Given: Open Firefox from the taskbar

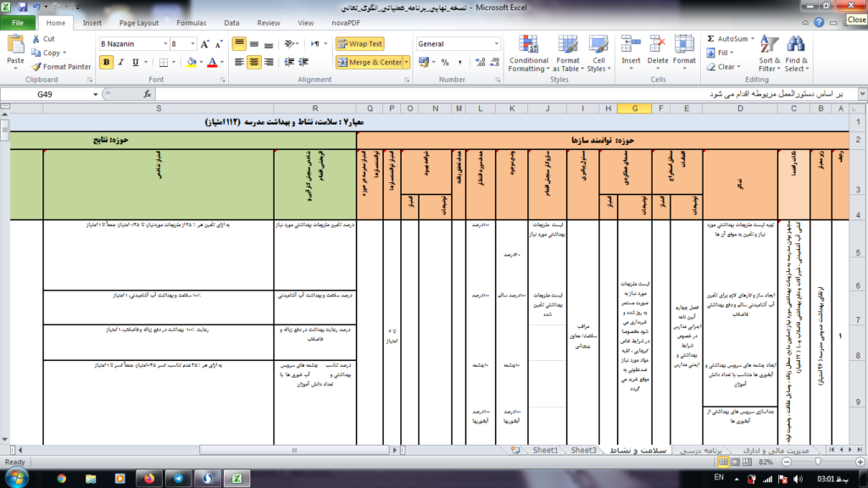Looking at the screenshot, I should 149,478.
